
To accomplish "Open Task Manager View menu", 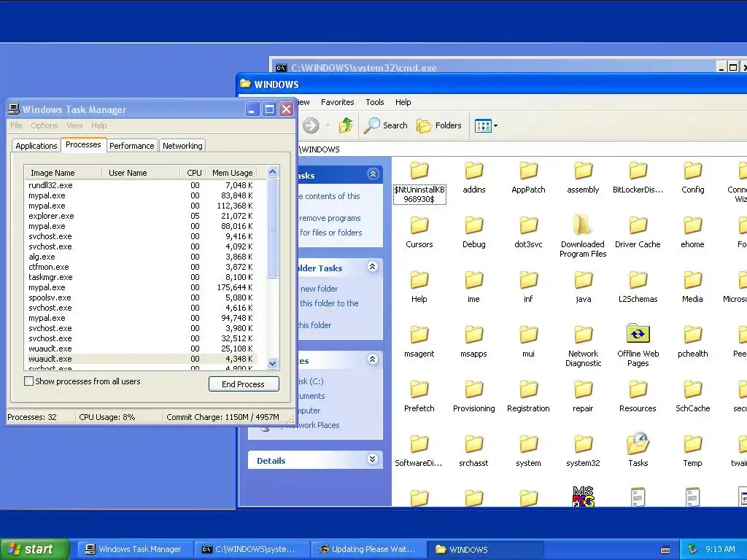I will coord(74,125).
